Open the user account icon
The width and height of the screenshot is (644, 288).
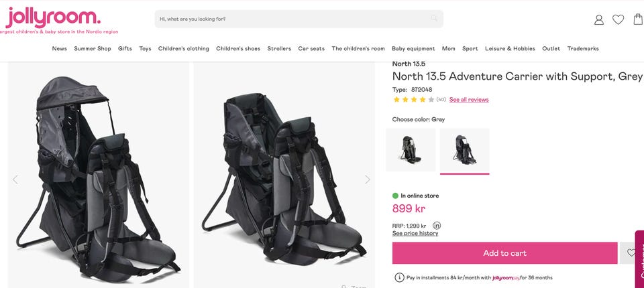(x=599, y=19)
